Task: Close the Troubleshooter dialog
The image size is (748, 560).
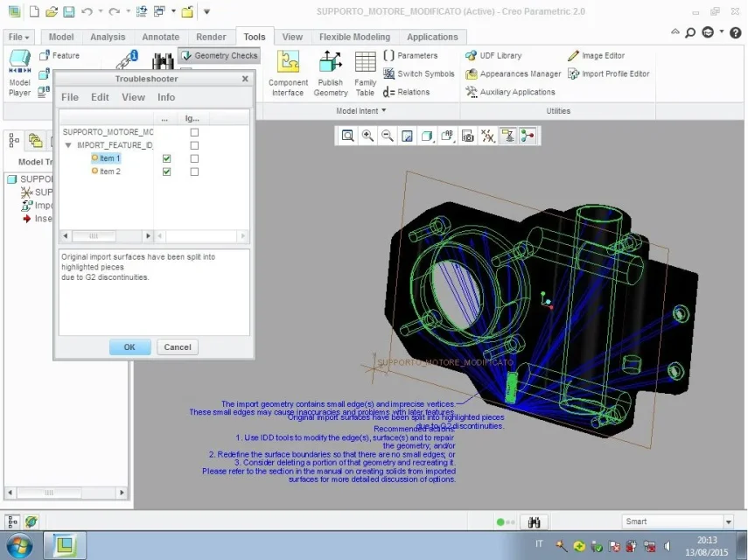Action: [x=245, y=79]
